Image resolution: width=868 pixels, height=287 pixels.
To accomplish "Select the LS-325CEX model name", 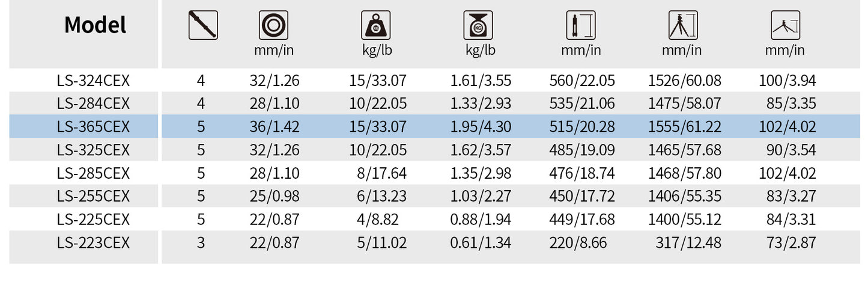I will (x=93, y=150).
